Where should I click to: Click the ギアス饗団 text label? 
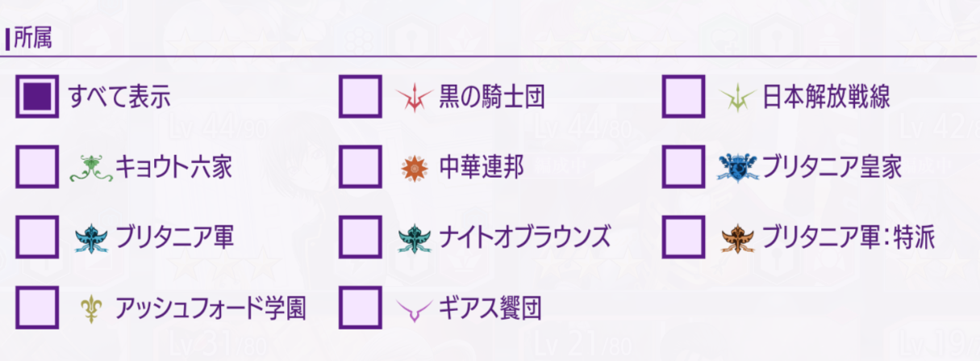pos(490,307)
